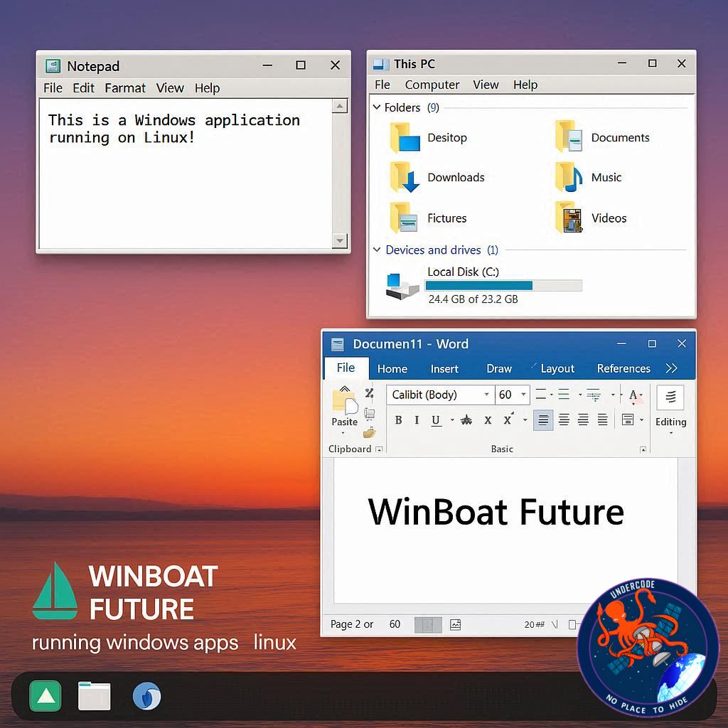This screenshot has width=728, height=728.
Task: Click the Paste clipboard icon in Word
Action: point(345,400)
